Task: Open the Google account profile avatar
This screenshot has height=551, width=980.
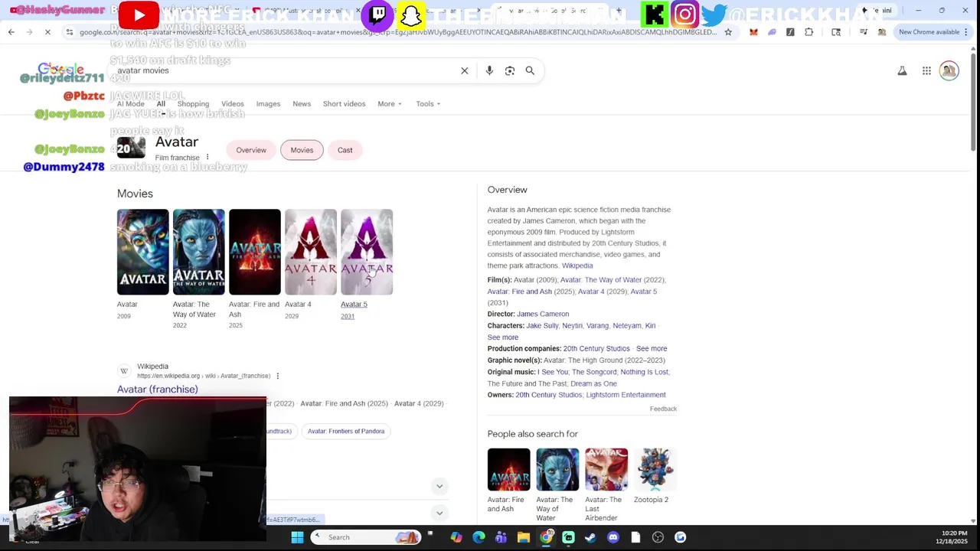Action: (949, 70)
